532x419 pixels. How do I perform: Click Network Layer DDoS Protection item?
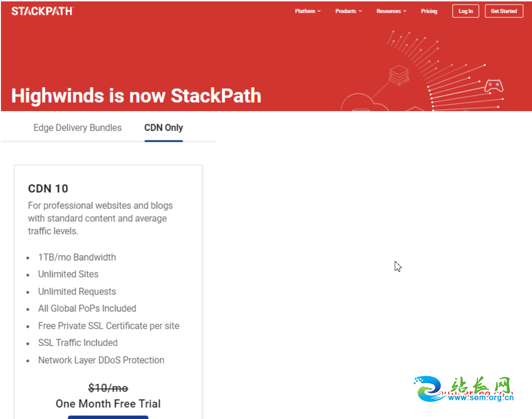[x=101, y=360]
